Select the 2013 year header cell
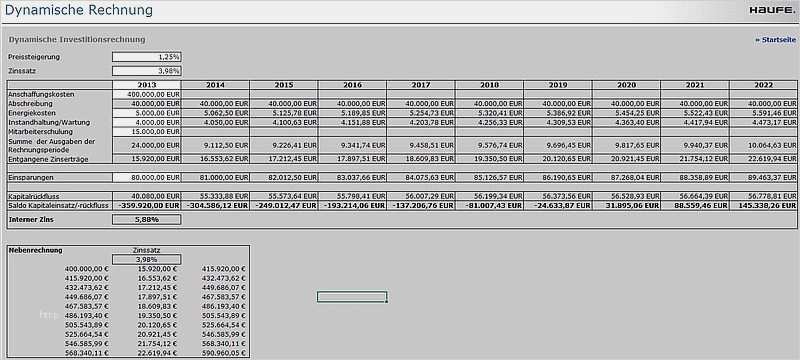Viewport: 800px width, 360px height. [x=146, y=85]
